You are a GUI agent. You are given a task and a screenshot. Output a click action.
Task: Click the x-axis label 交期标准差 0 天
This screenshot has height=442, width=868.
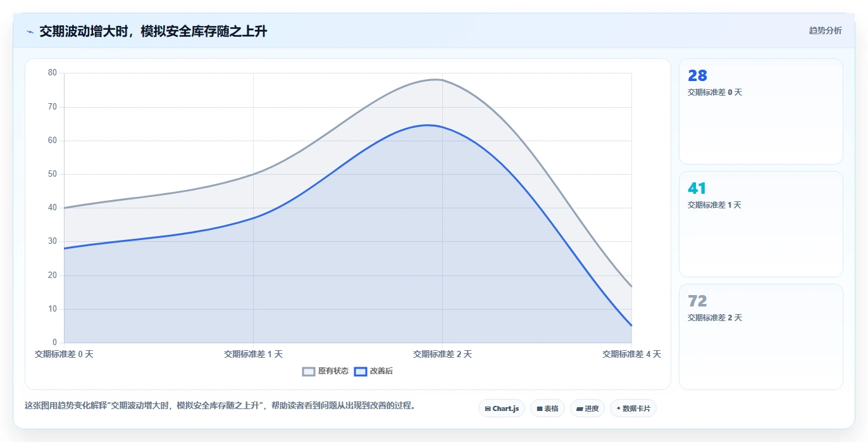[x=64, y=355]
